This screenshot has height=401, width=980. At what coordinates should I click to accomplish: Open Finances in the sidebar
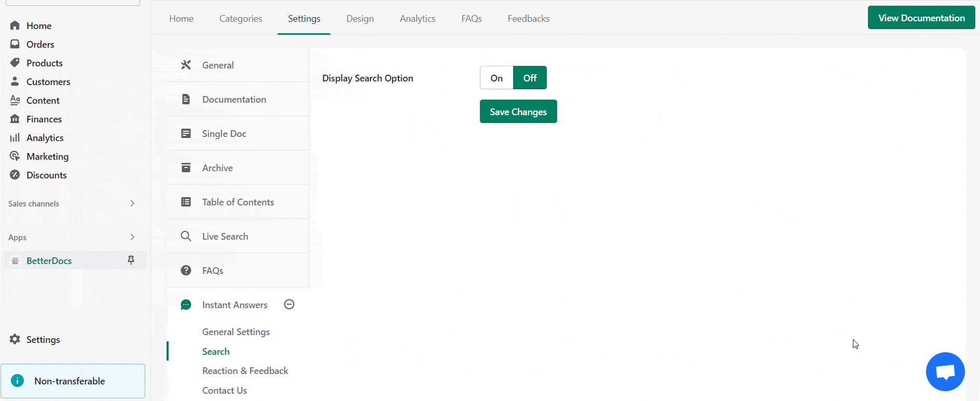(x=44, y=119)
